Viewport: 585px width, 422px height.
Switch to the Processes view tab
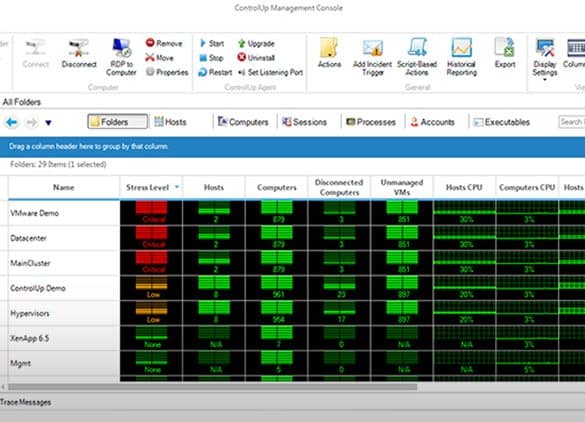pos(371,122)
